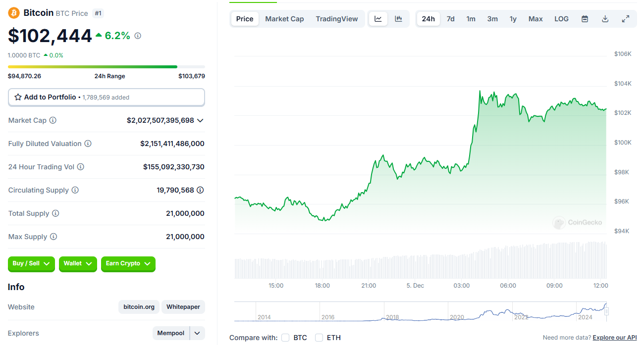The width and height of the screenshot is (644, 347).
Task: Click the info icon beside Circulating Supply label
Action: click(x=75, y=190)
